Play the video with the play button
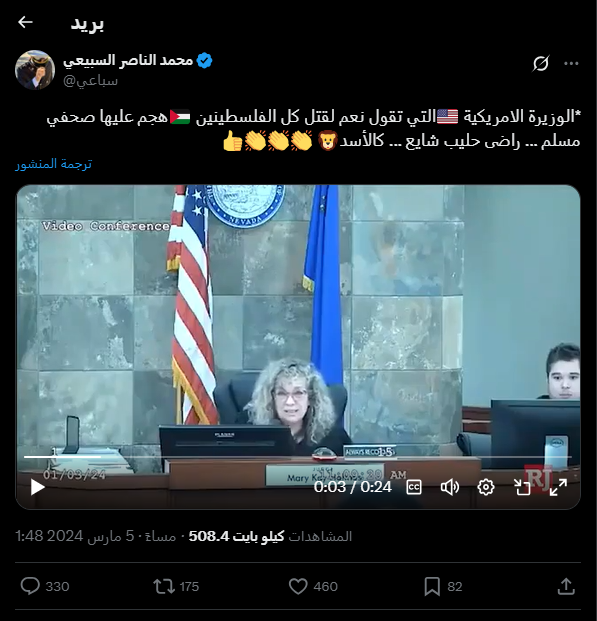The image size is (597, 621). (38, 487)
